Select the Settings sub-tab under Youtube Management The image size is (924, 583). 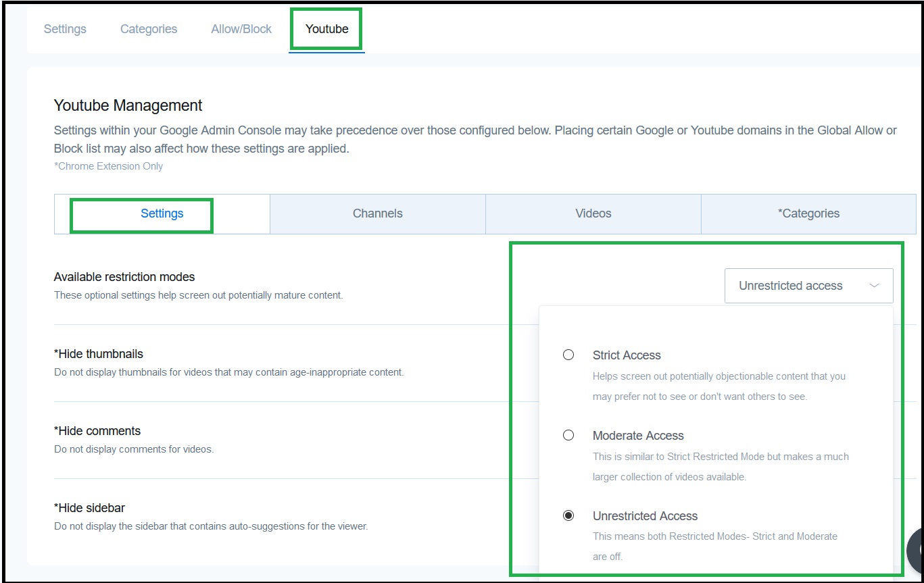click(x=162, y=213)
